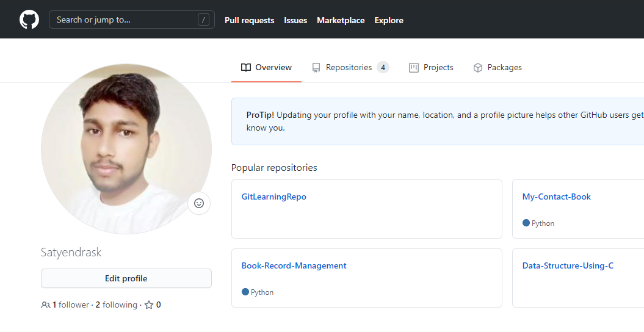Image resolution: width=644 pixels, height=332 pixels.
Task: Click the followers people icon
Action: (x=46, y=305)
